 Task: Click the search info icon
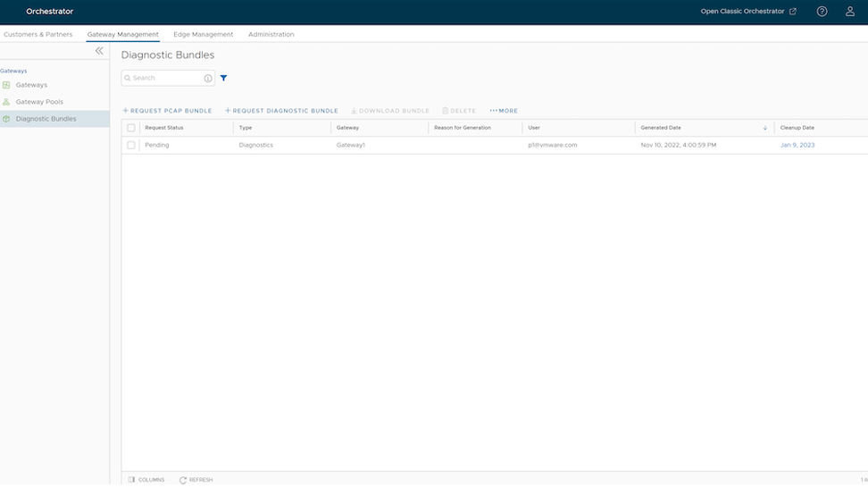point(208,79)
